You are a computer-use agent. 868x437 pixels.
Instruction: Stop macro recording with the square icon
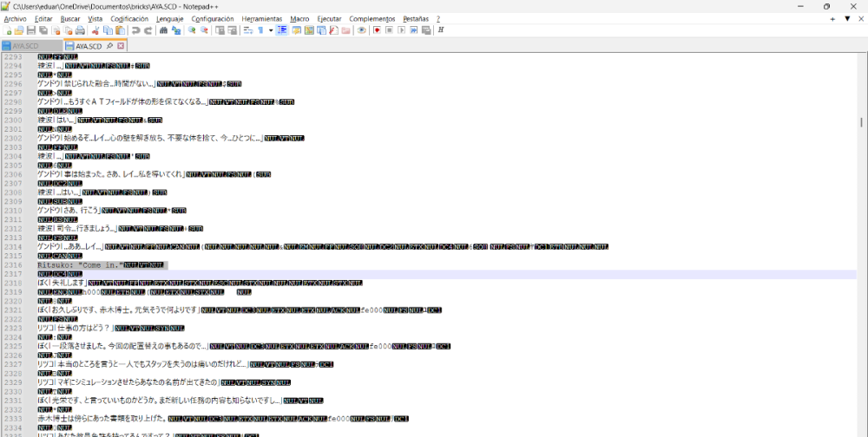click(389, 29)
